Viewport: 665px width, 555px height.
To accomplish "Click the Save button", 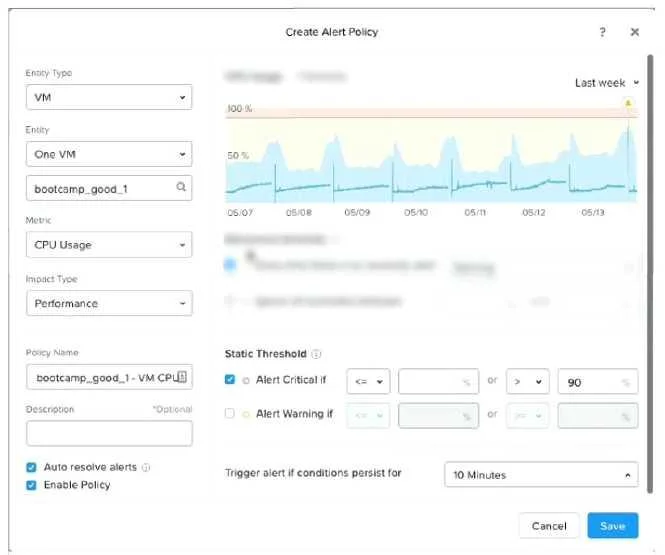I will 612,526.
